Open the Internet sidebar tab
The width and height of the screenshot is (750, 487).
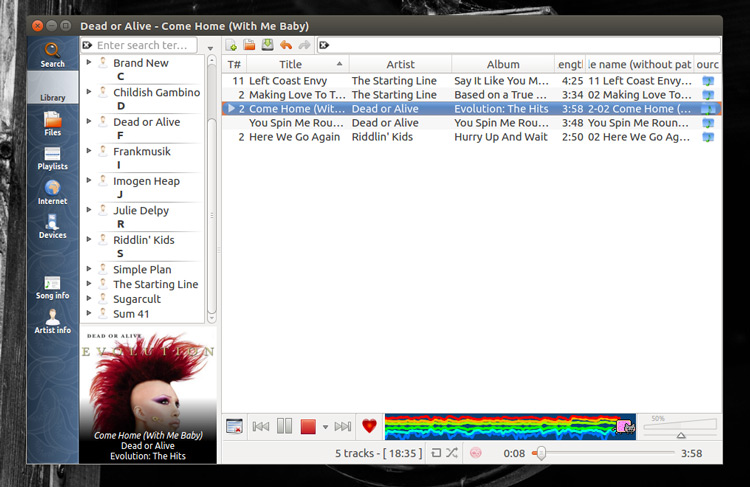click(x=52, y=192)
